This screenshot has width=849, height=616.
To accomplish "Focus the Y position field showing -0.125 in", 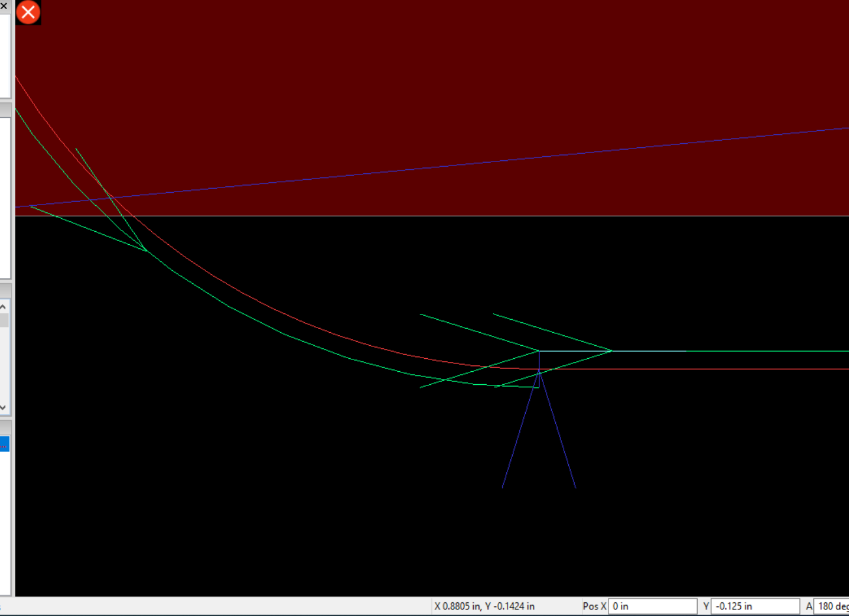I will click(755, 606).
